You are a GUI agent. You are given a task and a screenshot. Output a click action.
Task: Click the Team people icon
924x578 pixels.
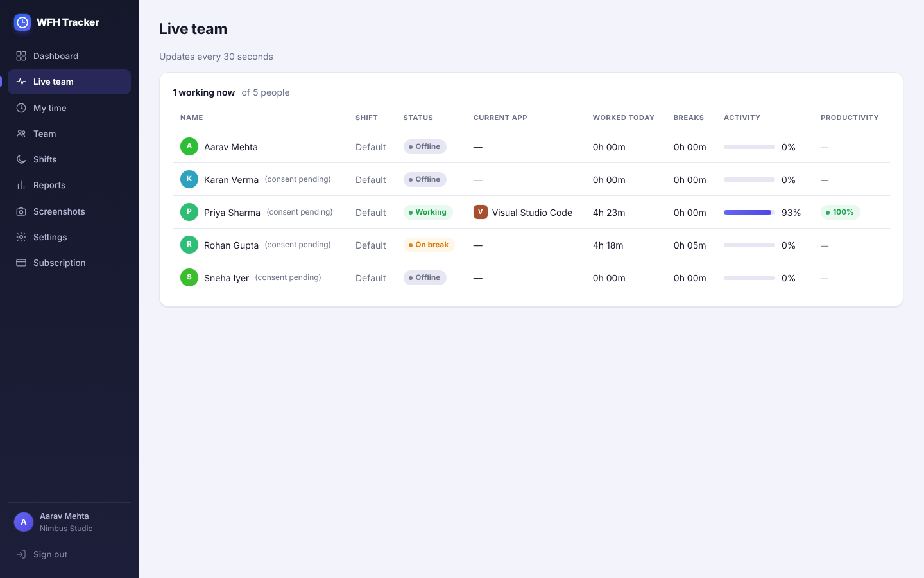click(21, 134)
